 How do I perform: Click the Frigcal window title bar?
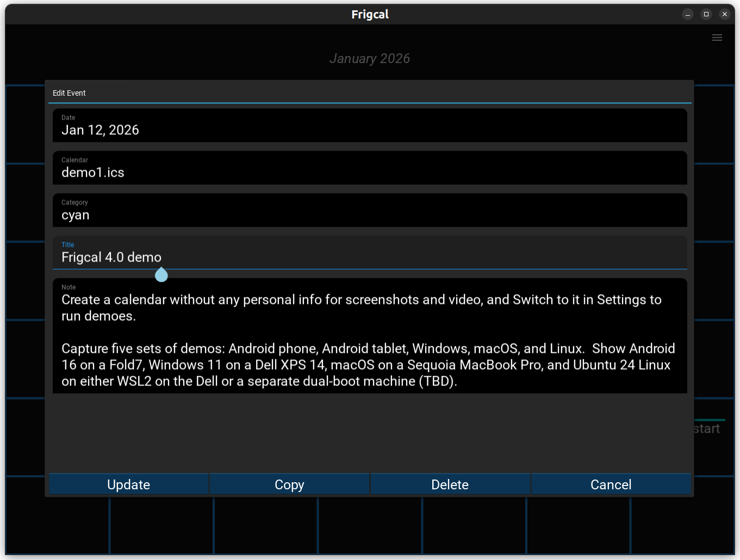[370, 15]
